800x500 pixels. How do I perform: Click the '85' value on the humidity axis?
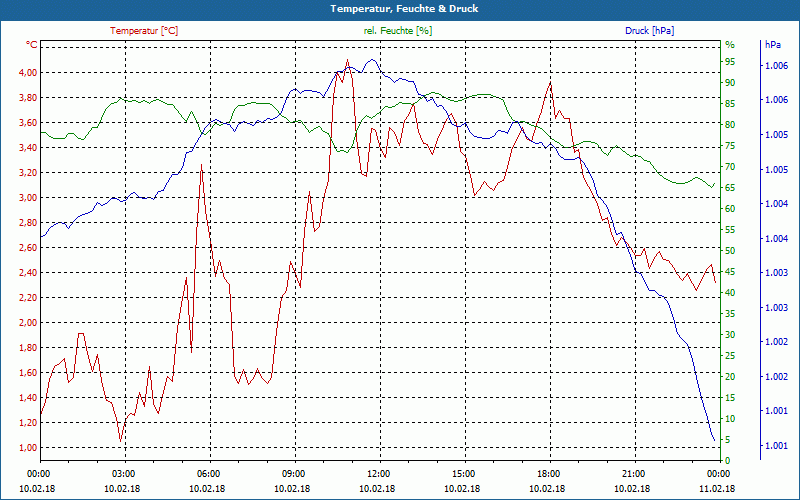(x=730, y=104)
